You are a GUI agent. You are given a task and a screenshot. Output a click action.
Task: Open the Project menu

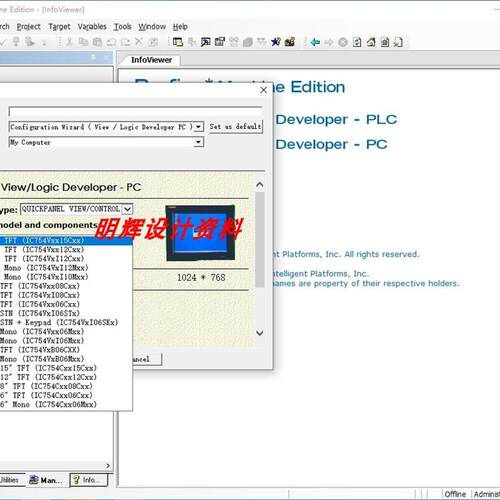(x=28, y=26)
